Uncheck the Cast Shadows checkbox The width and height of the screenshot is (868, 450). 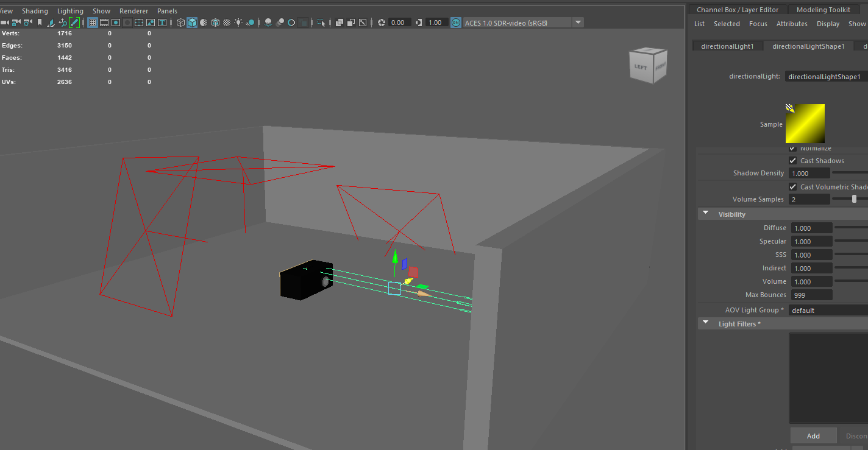pos(792,161)
